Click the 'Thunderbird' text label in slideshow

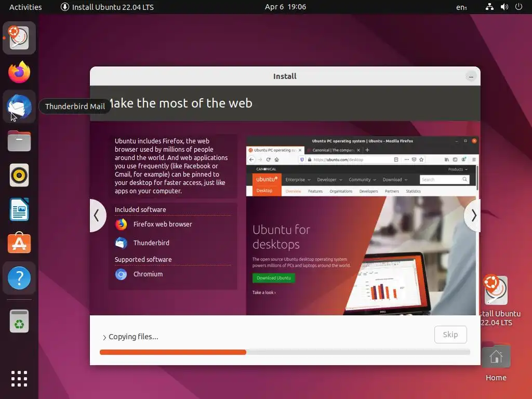(151, 243)
